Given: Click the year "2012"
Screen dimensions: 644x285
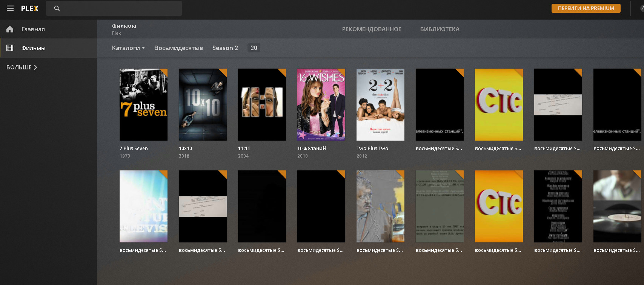Looking at the screenshot, I should tap(362, 156).
